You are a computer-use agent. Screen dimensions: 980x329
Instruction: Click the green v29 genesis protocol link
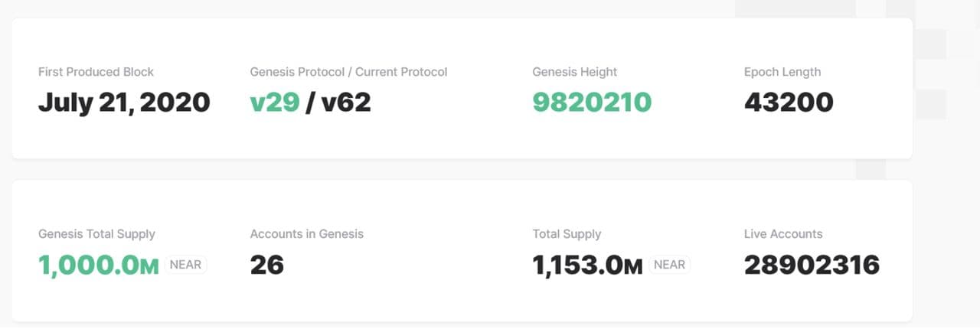tap(275, 103)
